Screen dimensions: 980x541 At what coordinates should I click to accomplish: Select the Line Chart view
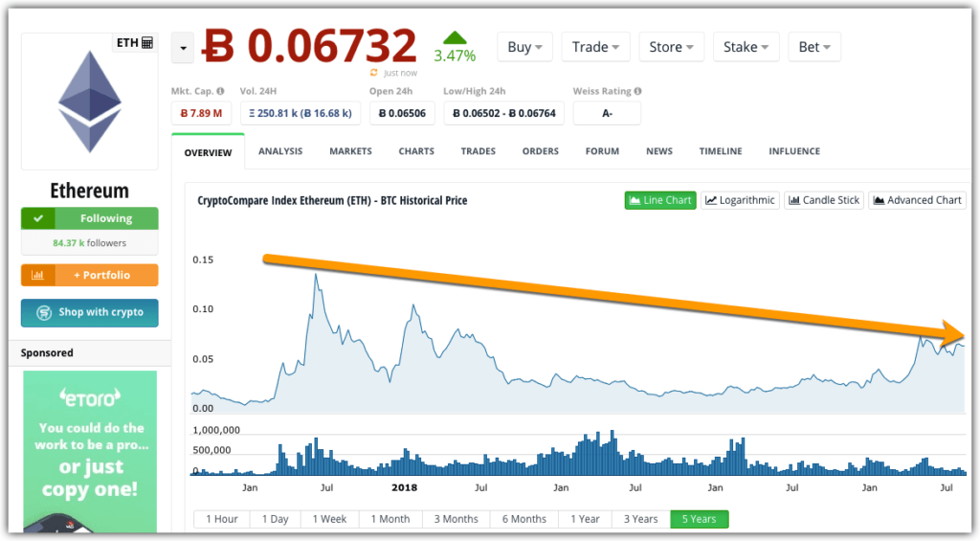[660, 200]
